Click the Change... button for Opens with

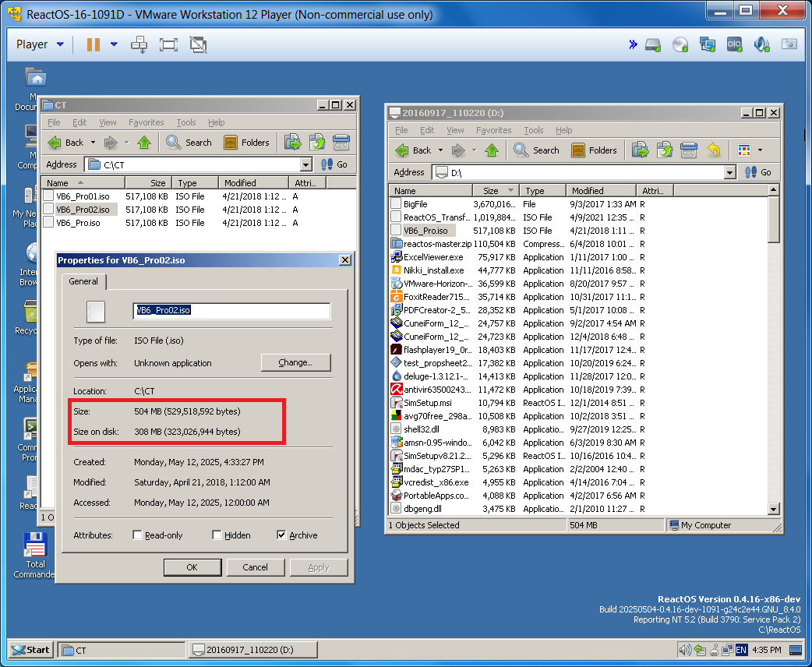(295, 362)
